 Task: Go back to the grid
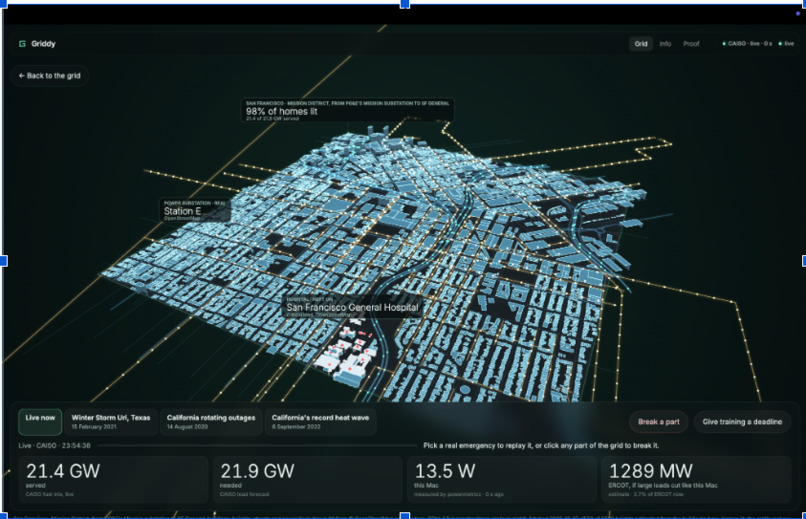tap(49, 76)
